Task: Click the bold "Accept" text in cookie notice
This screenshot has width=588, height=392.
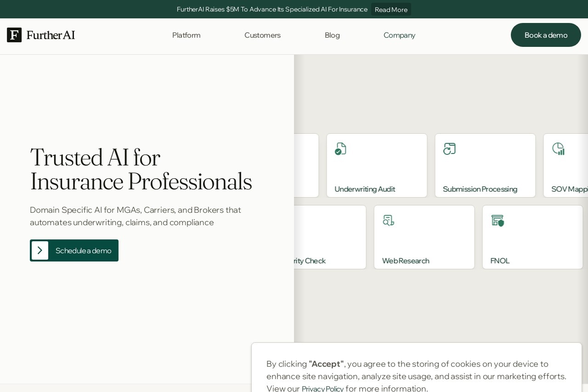Action: [326, 364]
